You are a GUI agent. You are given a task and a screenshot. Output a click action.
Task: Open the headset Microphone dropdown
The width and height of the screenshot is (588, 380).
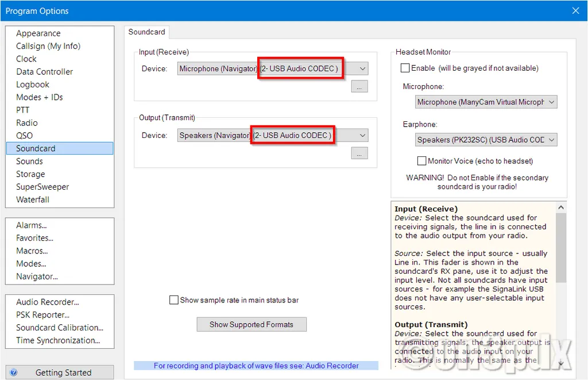click(551, 102)
